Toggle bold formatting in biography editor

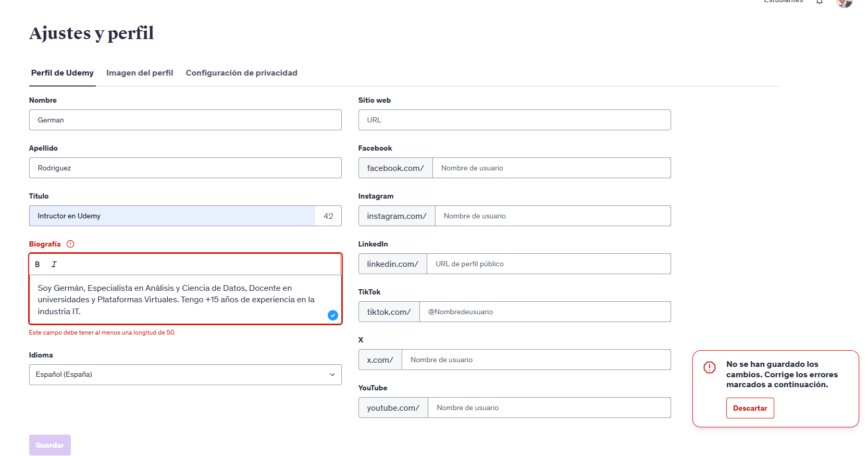pos(38,264)
